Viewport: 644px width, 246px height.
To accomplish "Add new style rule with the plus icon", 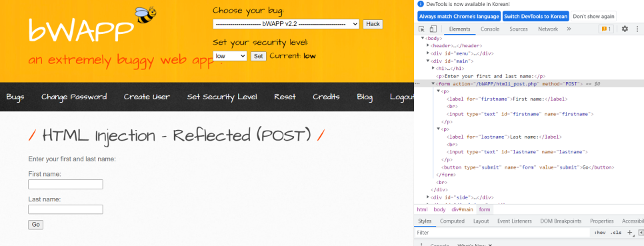I will coord(629,233).
